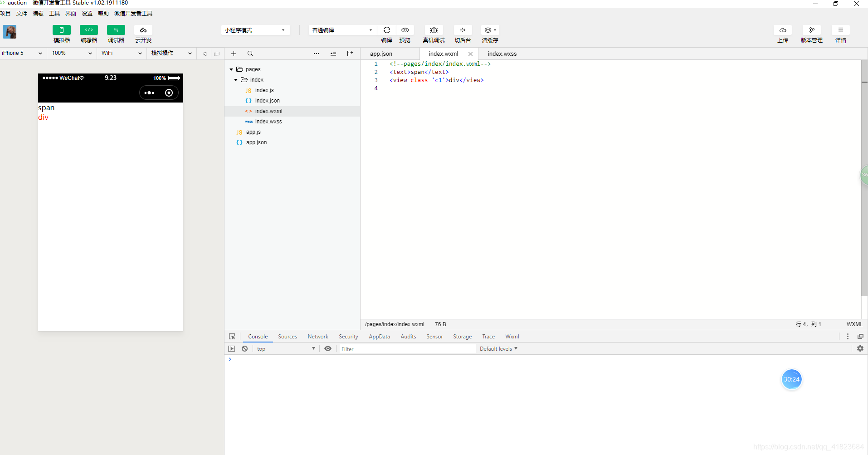This screenshot has width=868, height=455.
Task: Toggle console message visibility eye icon
Action: (328, 348)
